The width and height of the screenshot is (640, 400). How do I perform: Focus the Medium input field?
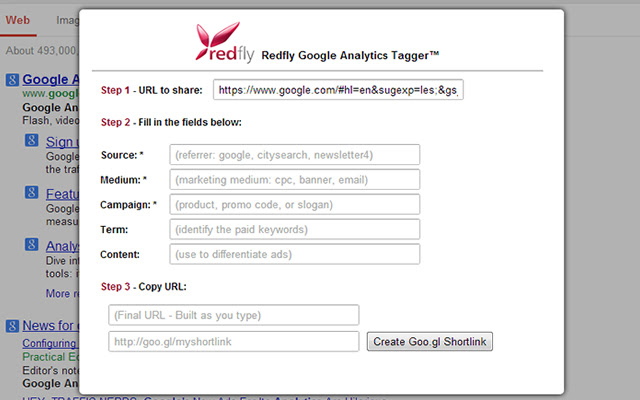(x=295, y=180)
